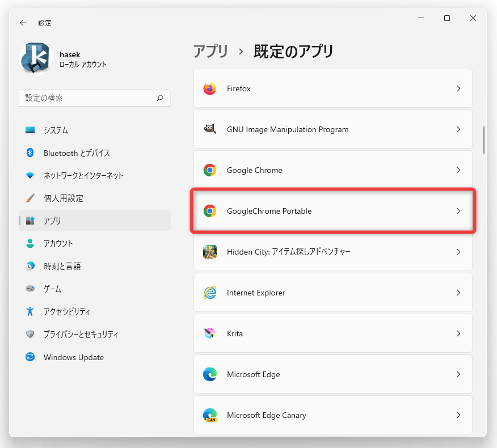497x448 pixels.
Task: Maximize the 設定 window
Action: (x=447, y=18)
